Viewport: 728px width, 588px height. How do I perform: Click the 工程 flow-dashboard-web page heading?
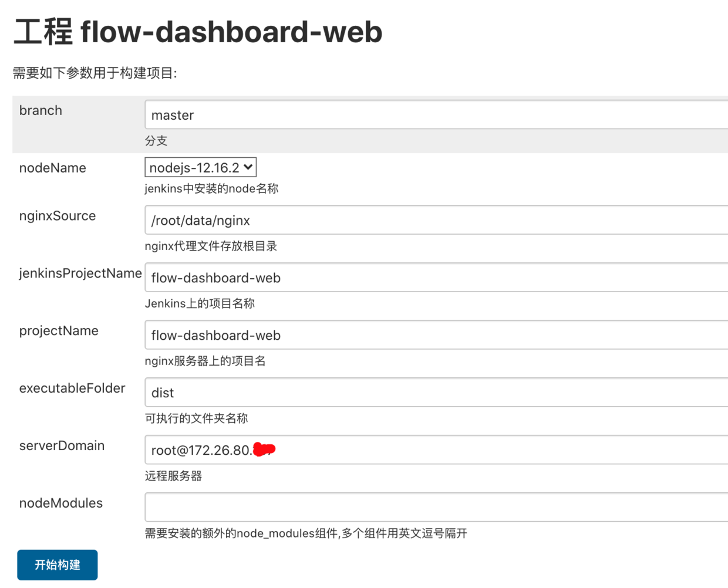198,32
